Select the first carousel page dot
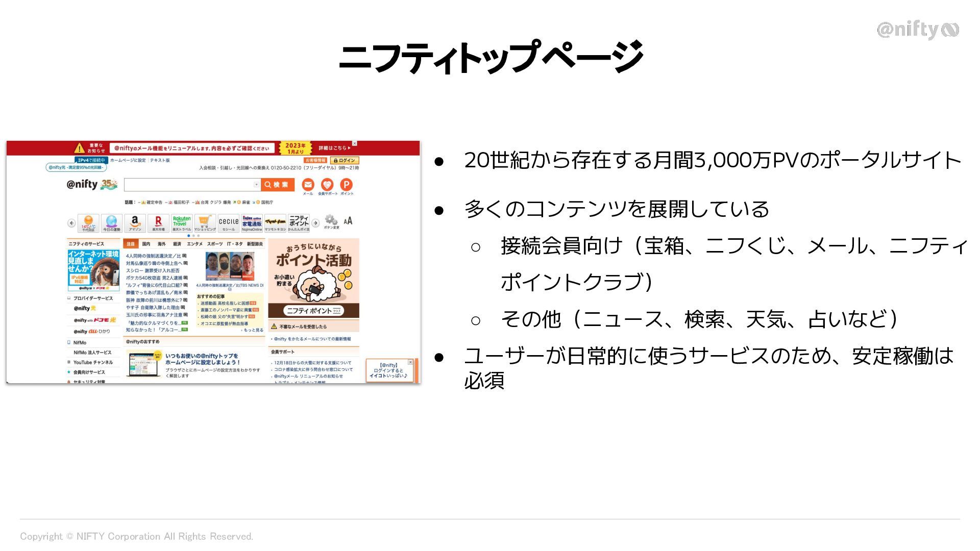 coord(189,236)
